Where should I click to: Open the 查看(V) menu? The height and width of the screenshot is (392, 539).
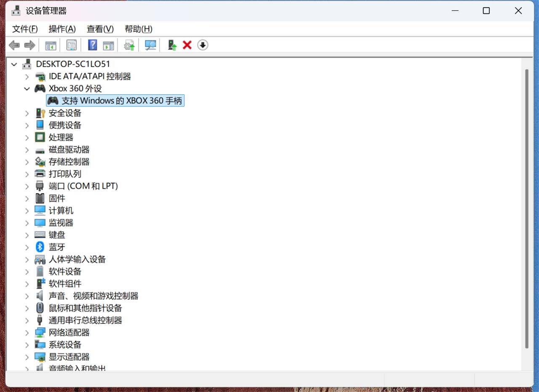[100, 29]
